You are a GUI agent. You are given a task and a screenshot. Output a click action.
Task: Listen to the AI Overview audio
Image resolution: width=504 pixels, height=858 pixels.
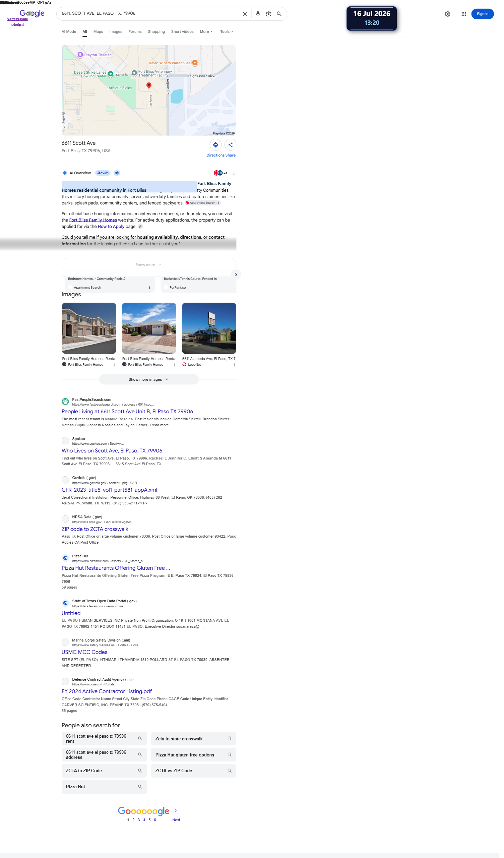[118, 174]
